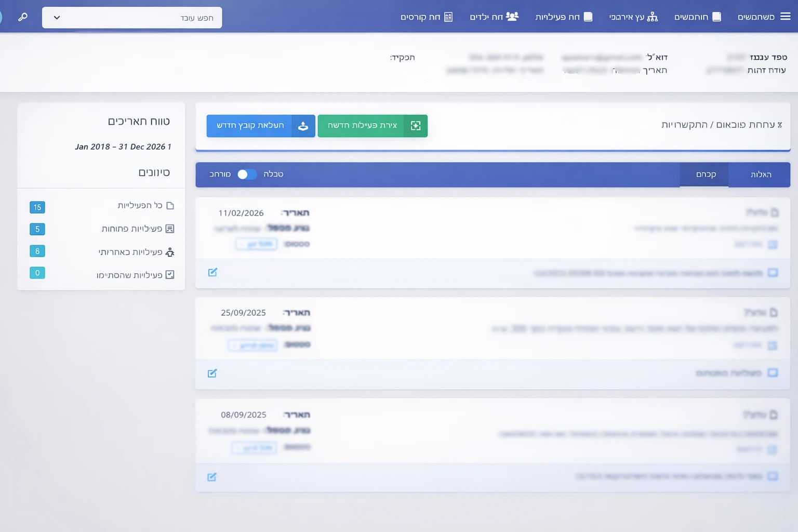Screen dimensions: 798x532
Task: Toggle the table / expanded view switch
Action: click(x=247, y=175)
